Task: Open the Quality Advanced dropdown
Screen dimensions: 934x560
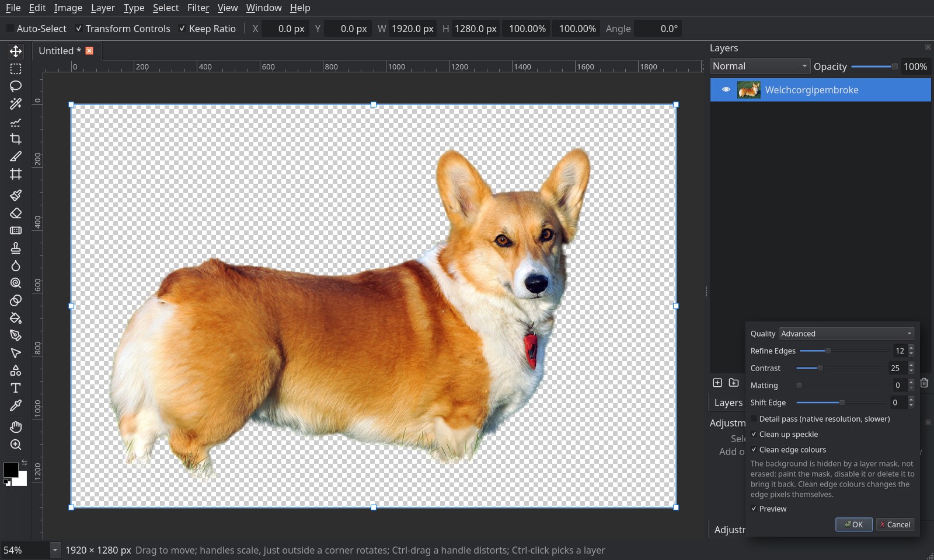Action: pos(846,334)
